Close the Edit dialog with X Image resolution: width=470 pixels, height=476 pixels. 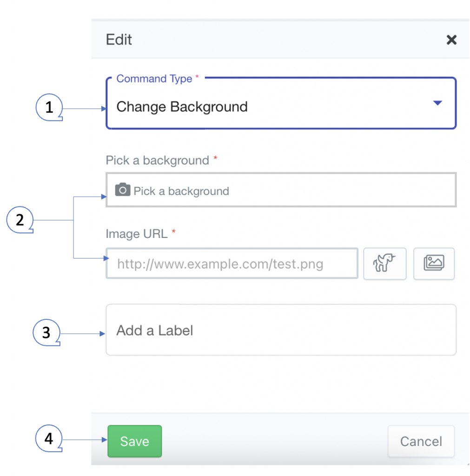point(451,40)
